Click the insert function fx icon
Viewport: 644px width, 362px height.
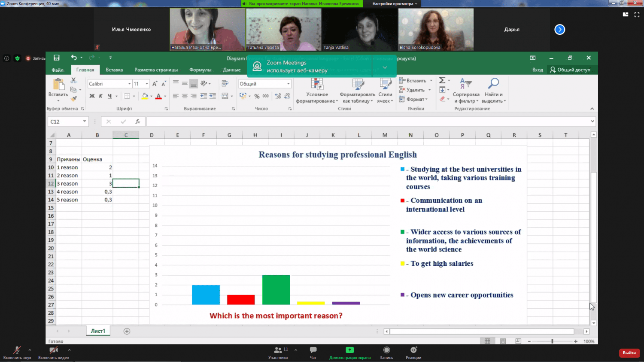click(x=138, y=122)
